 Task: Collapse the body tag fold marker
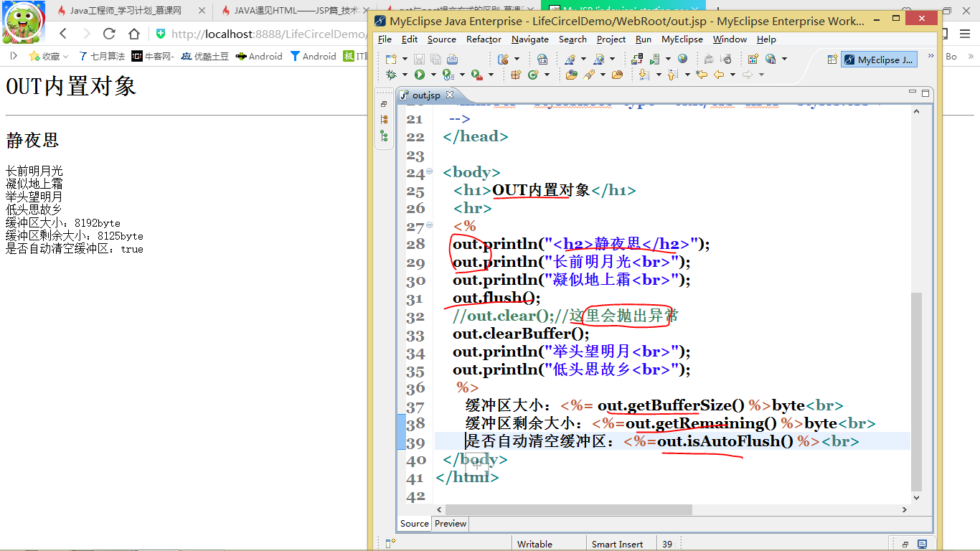point(430,171)
